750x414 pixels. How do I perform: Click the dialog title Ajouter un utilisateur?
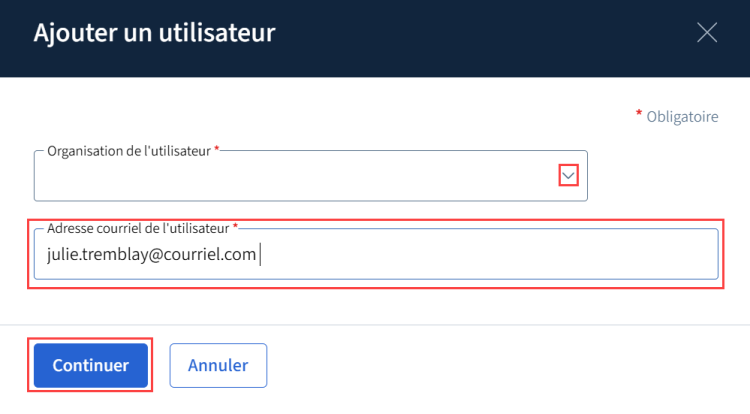[154, 33]
